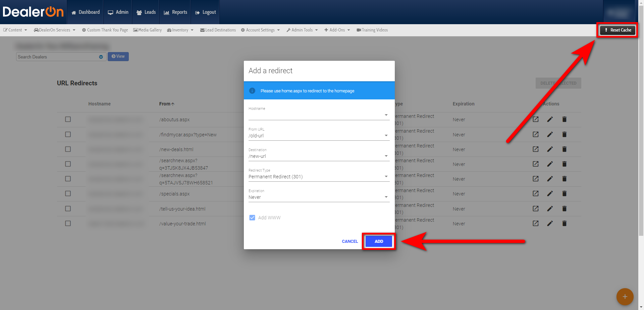This screenshot has width=644, height=310.
Task: Toggle the Add WWW checkbox
Action: (252, 217)
